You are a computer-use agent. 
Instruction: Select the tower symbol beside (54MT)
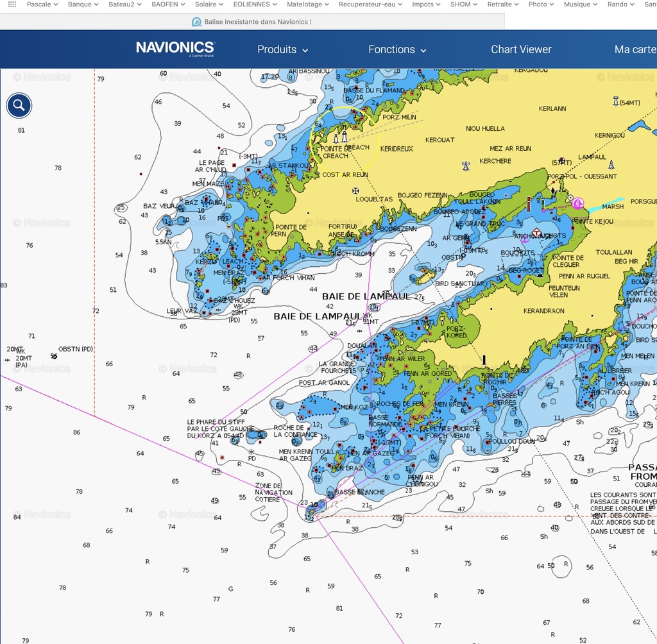pyautogui.click(x=615, y=101)
